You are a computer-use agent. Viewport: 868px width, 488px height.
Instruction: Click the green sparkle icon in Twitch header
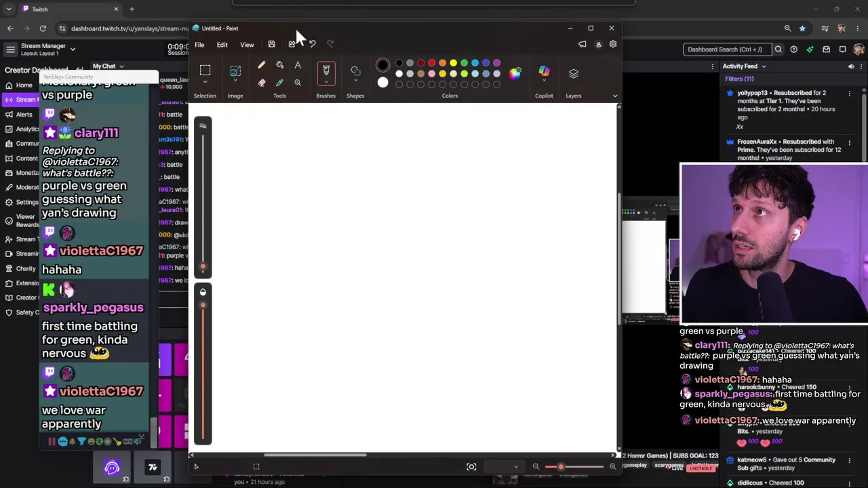point(810,49)
